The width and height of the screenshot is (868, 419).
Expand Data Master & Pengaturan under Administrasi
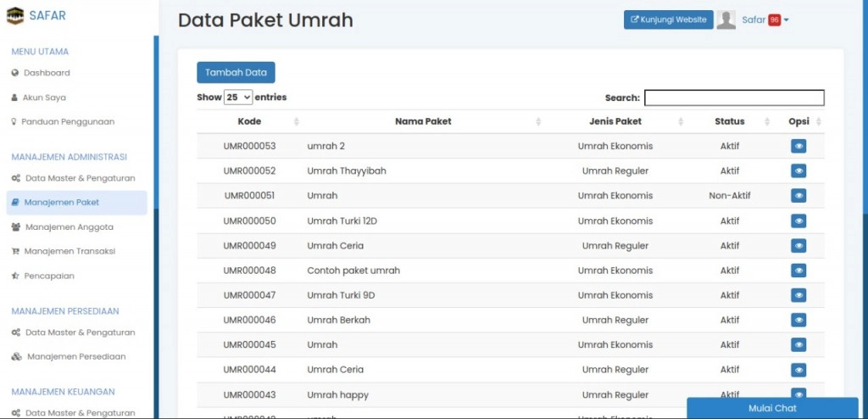click(x=80, y=178)
